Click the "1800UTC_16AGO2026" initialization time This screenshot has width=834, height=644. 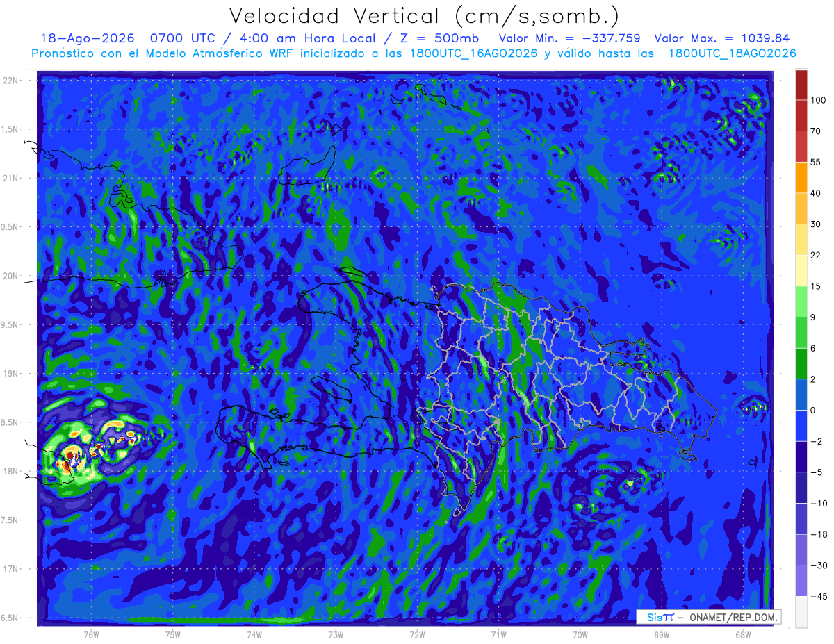click(x=473, y=53)
